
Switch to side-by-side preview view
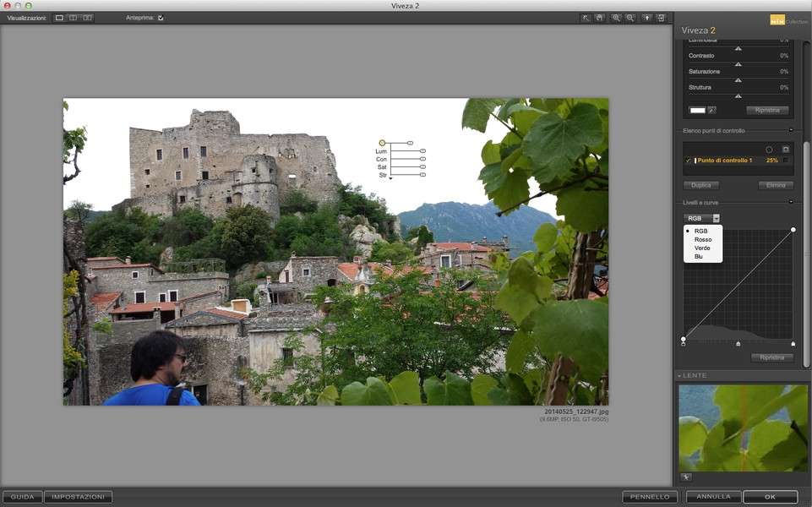[88, 18]
